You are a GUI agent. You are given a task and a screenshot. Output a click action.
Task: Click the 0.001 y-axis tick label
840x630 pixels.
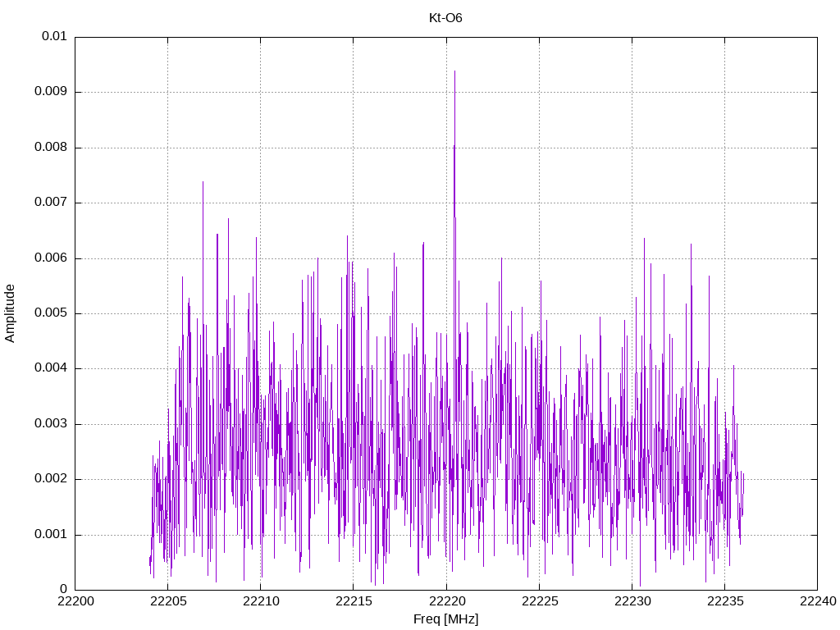(51, 535)
